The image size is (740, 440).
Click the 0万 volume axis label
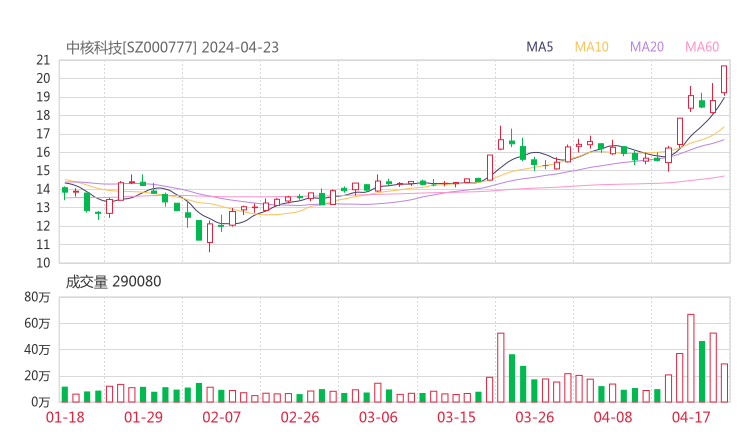41,402
